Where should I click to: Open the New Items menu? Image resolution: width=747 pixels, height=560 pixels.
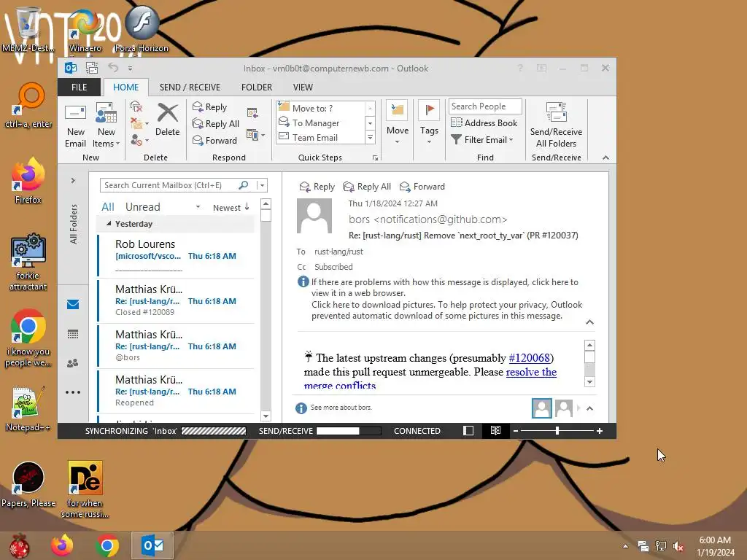(106, 125)
